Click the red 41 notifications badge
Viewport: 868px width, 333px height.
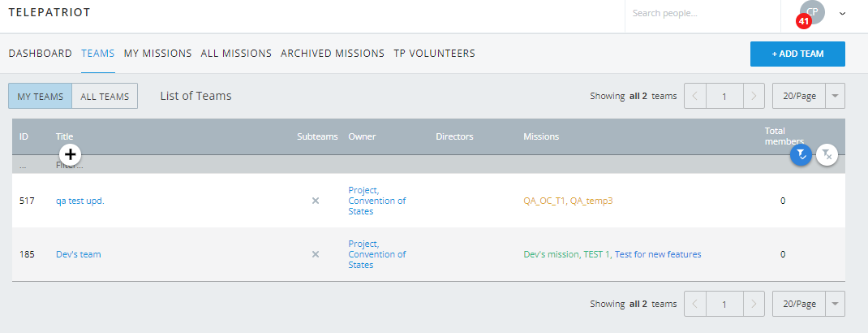[804, 22]
